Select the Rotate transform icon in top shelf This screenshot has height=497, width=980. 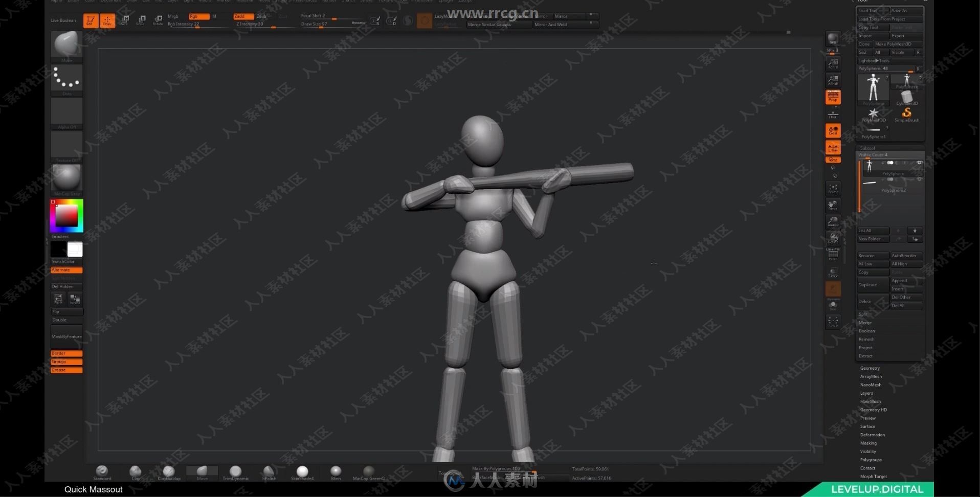[x=158, y=20]
